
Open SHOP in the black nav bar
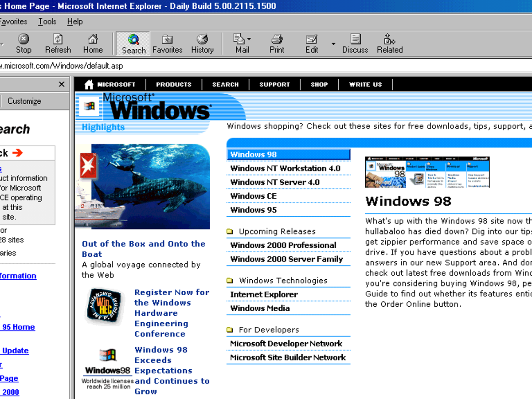pyautogui.click(x=319, y=84)
